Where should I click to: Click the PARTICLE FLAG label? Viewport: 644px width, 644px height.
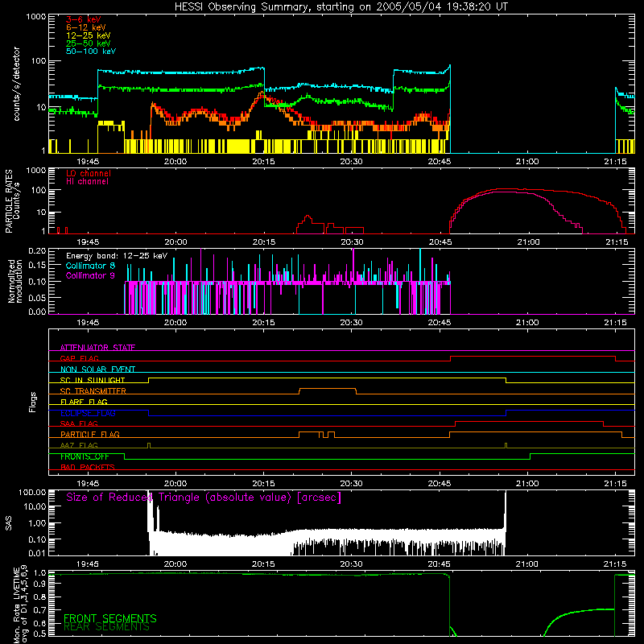click(90, 434)
